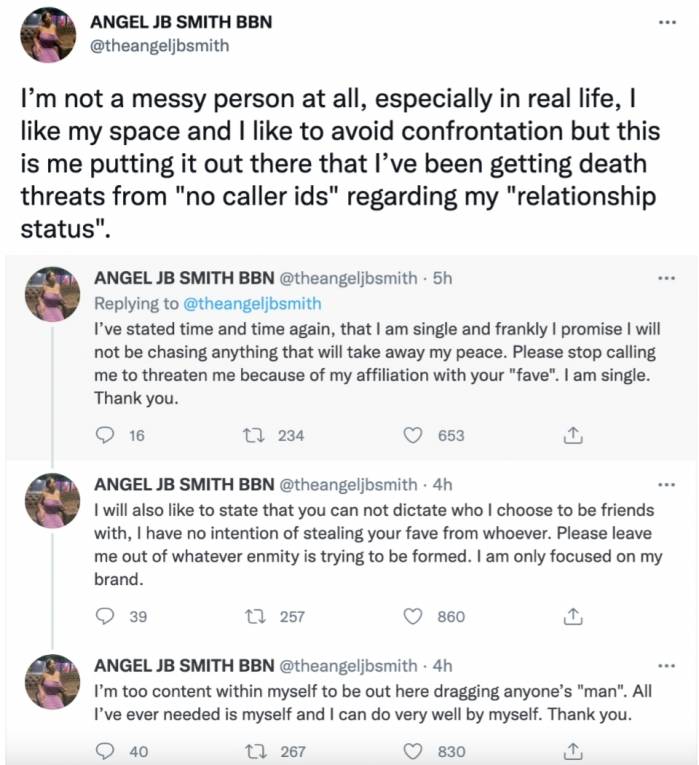This screenshot has height=765, width=699.
Task: Retweet the "focused on my brand" tweet
Action: [x=254, y=617]
